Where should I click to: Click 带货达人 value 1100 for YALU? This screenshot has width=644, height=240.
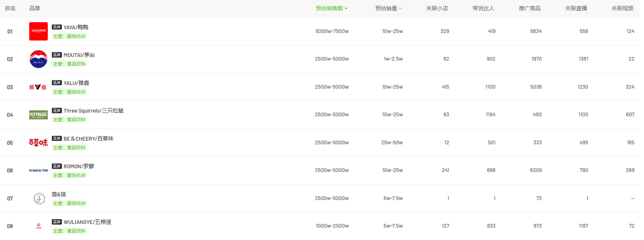pos(490,87)
